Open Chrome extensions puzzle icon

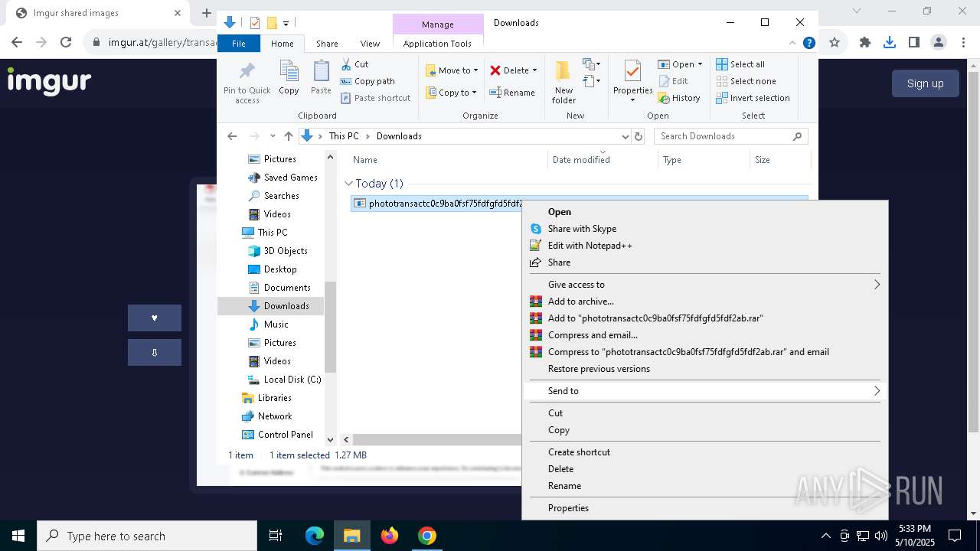click(865, 43)
